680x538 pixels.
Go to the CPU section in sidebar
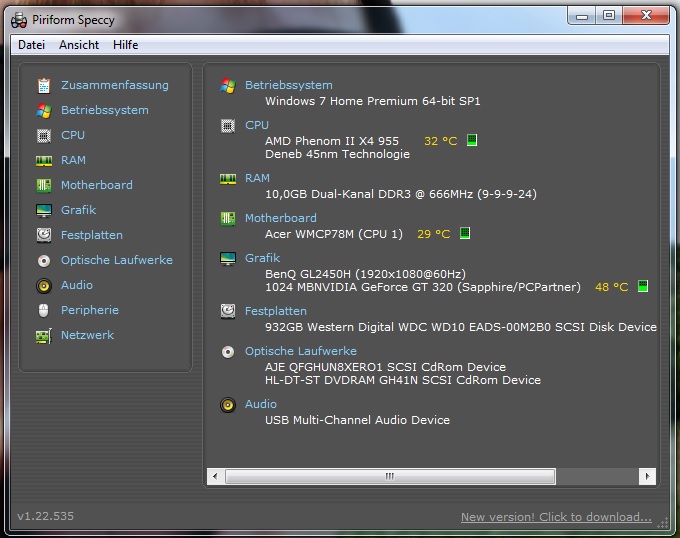73,135
